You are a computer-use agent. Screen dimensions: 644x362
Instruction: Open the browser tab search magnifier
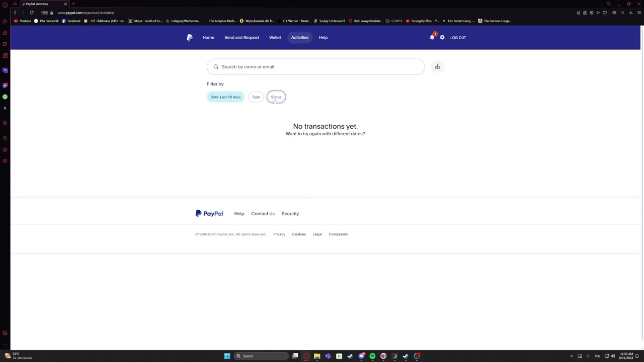(608, 4)
